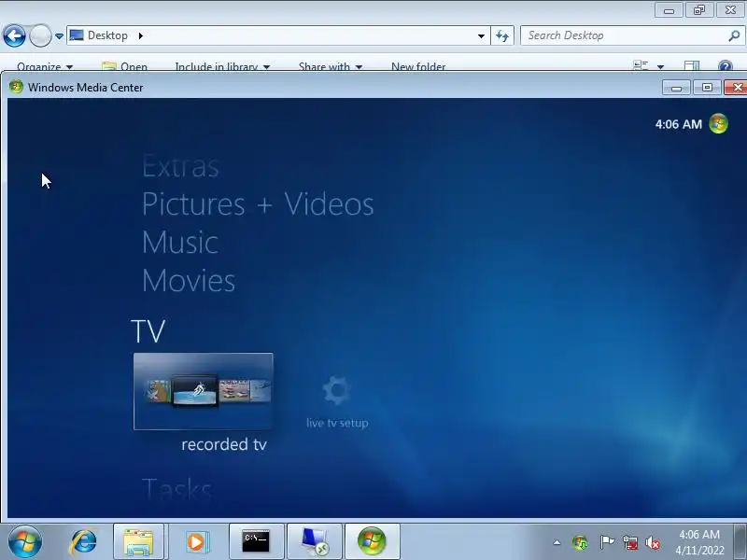Image resolution: width=747 pixels, height=560 pixels.
Task: Click the Show desktop strip
Action: point(740,542)
